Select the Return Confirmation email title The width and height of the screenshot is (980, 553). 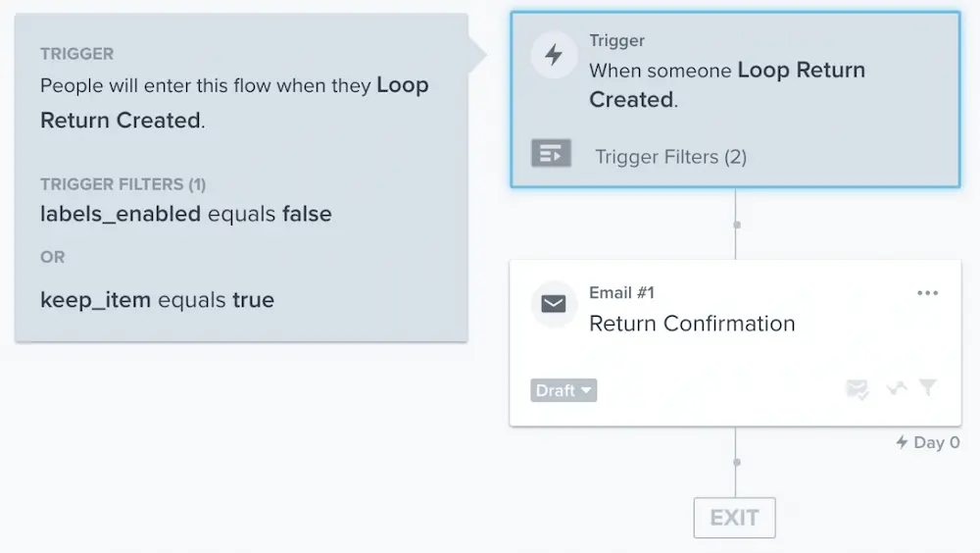click(692, 324)
